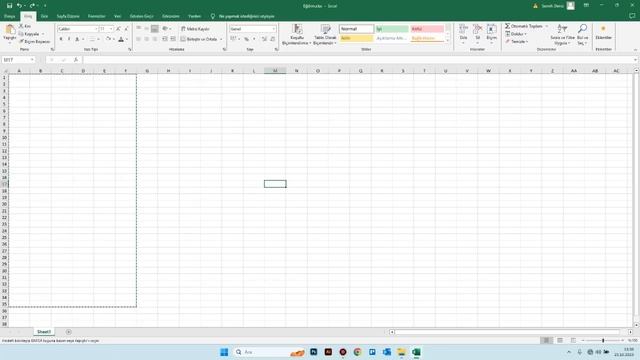The width and height of the screenshot is (640, 360).
Task: Cut selection with Kes
Action: 25,26
